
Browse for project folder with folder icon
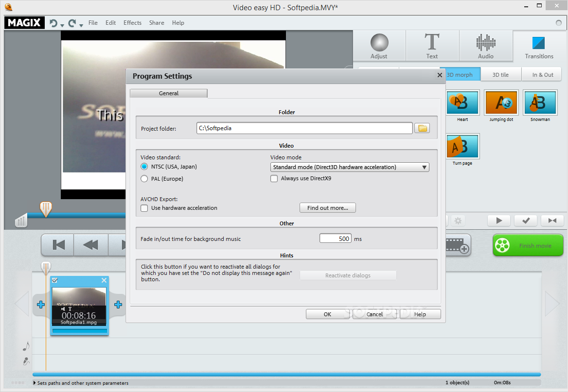[x=422, y=128]
